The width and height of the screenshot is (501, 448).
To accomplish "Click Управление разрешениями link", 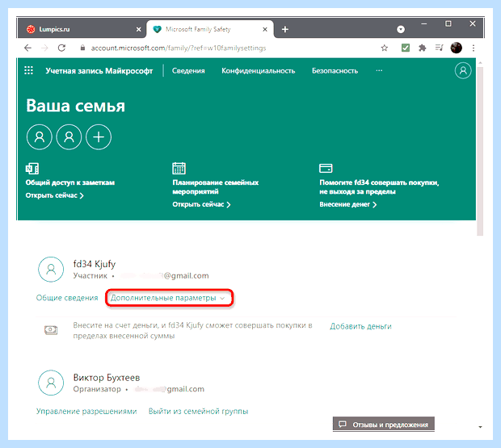I will (86, 412).
